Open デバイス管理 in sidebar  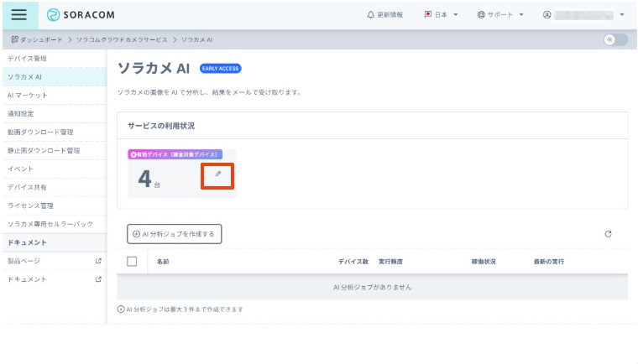55,58
